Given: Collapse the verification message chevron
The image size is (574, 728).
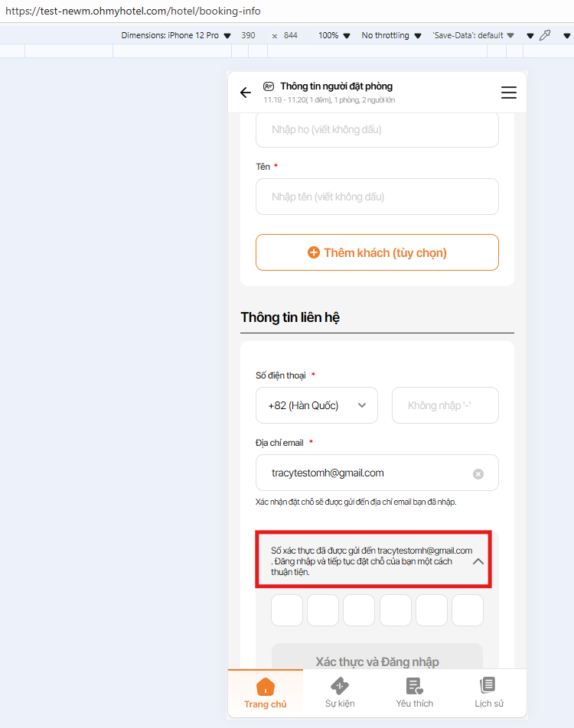Looking at the screenshot, I should tap(478, 561).
